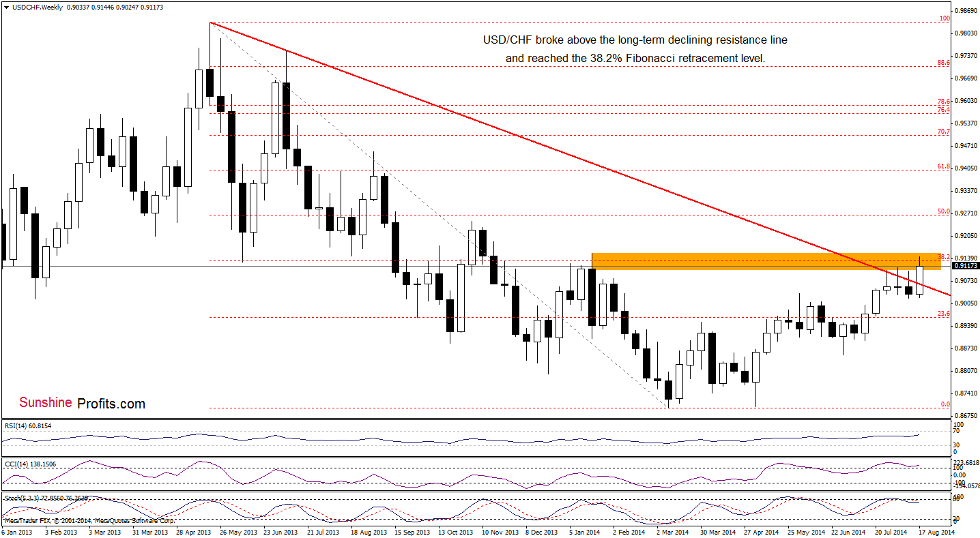Click the 70.7 Fibonacci level label

point(944,131)
